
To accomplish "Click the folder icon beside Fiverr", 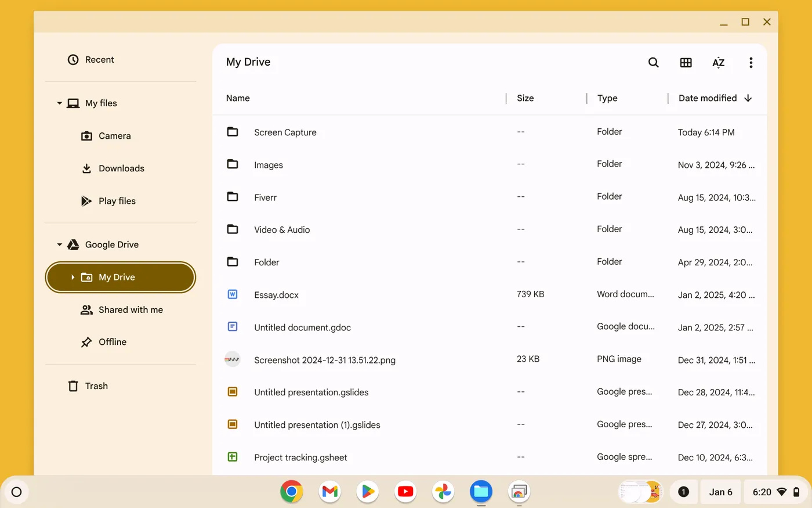I will pyautogui.click(x=233, y=197).
